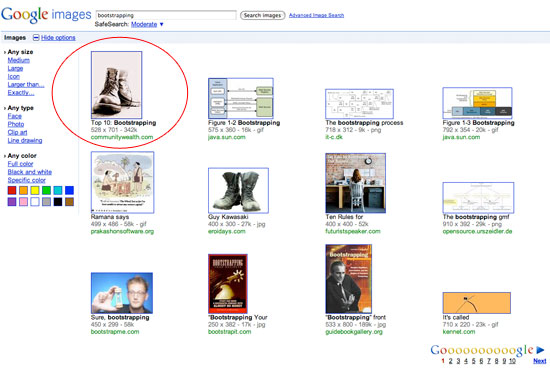
Task: Click the guidebookgallery.org source text
Action: click(354, 332)
